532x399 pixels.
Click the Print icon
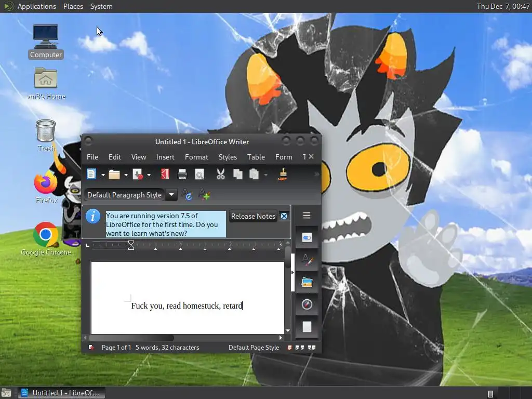pyautogui.click(x=182, y=174)
